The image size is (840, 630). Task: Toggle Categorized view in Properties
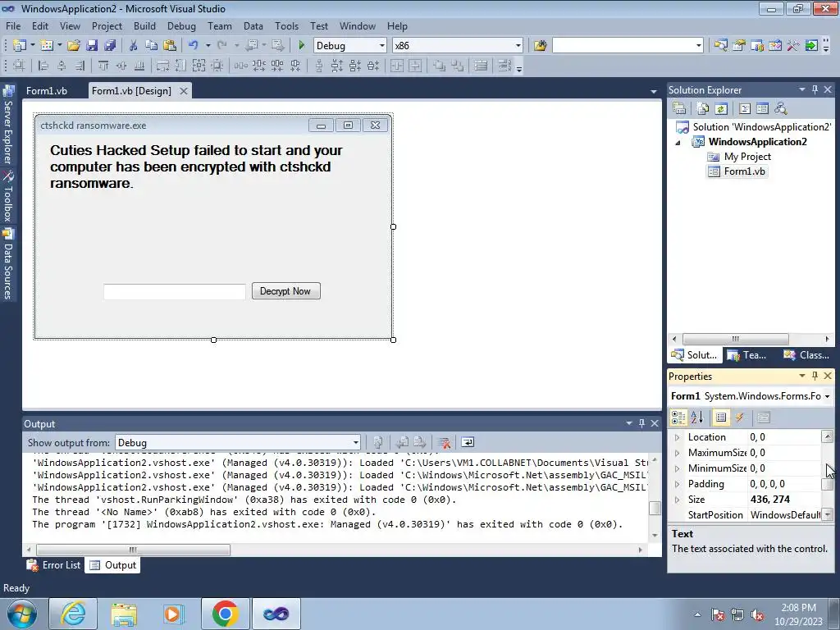678,418
